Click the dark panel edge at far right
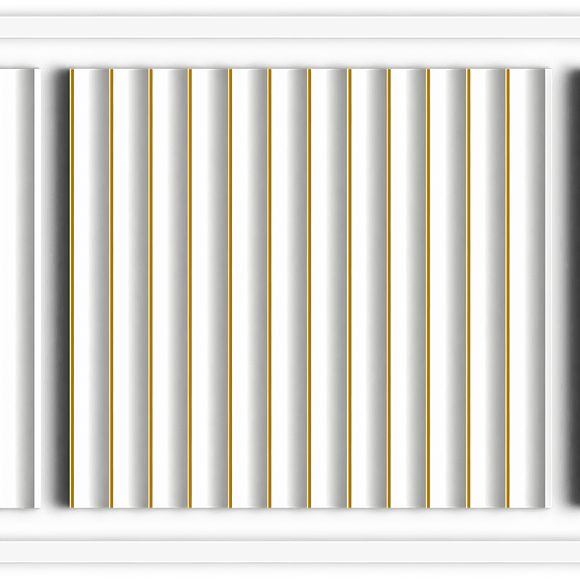This screenshot has width=580, height=580. pos(574,288)
